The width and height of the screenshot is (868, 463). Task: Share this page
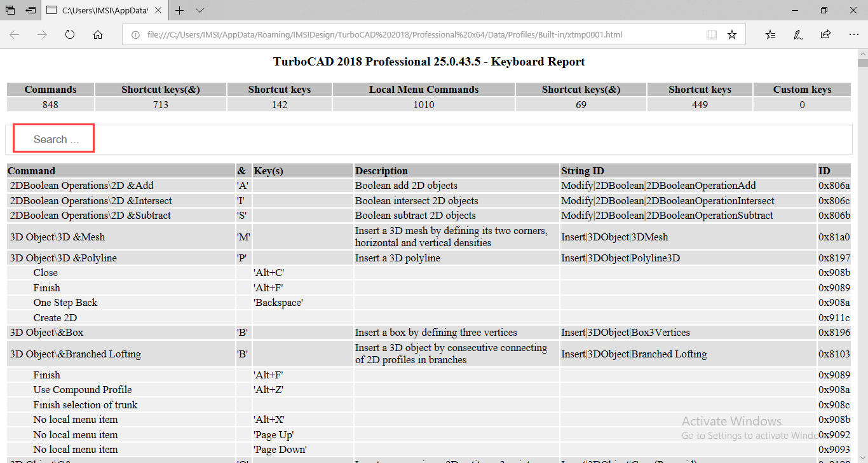[825, 35]
